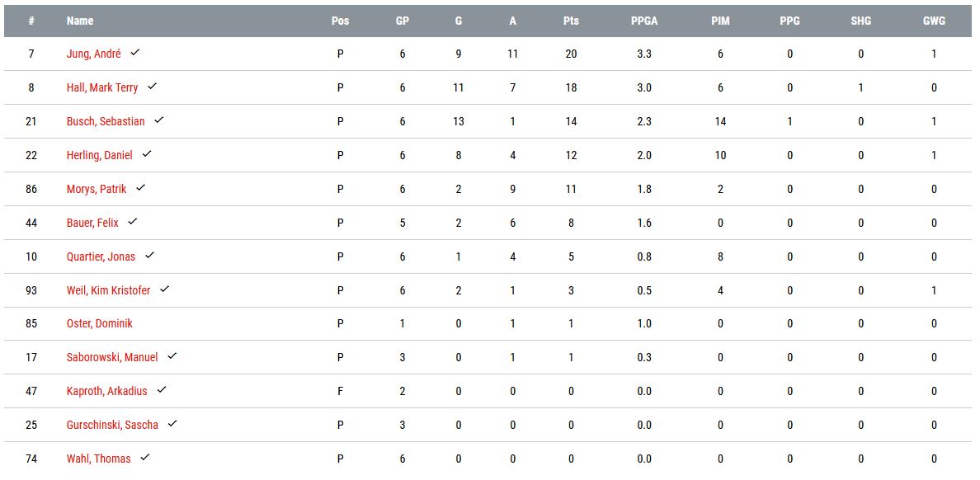Click the checkmark next to Morys, Patrik
Viewport: 980px width, 480px height.
click(x=141, y=188)
